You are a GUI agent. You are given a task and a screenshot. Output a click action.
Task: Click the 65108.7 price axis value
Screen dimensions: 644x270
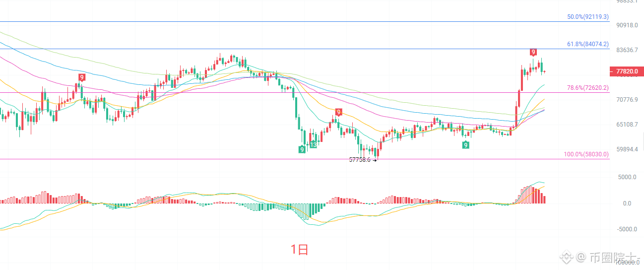627,125
